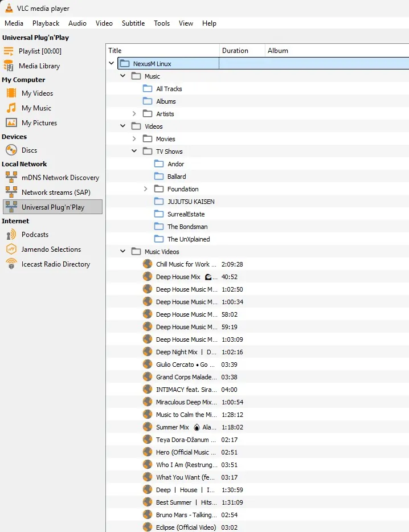Image resolution: width=409 pixels, height=532 pixels.
Task: Click the media icon beside Bruno Mars - Talking
Action: 148,515
